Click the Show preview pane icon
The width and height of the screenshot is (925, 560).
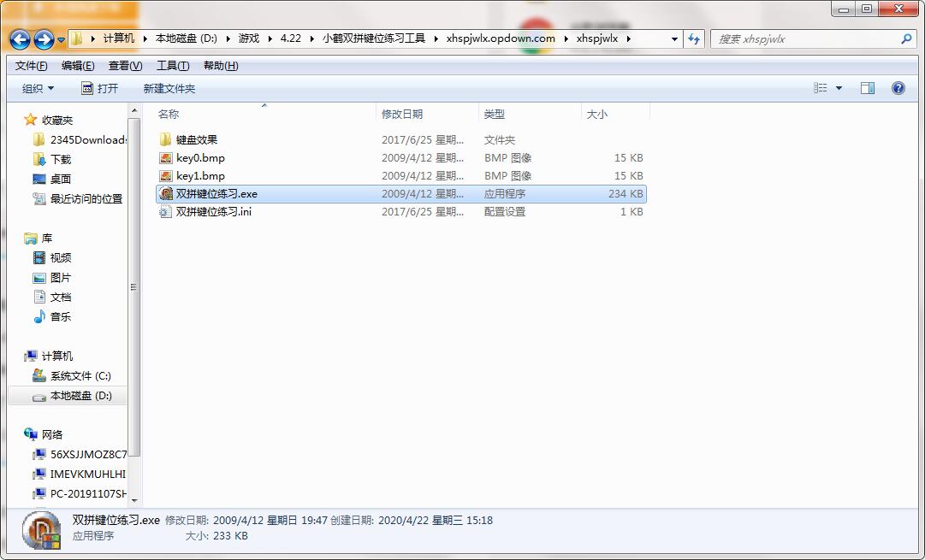(x=867, y=87)
